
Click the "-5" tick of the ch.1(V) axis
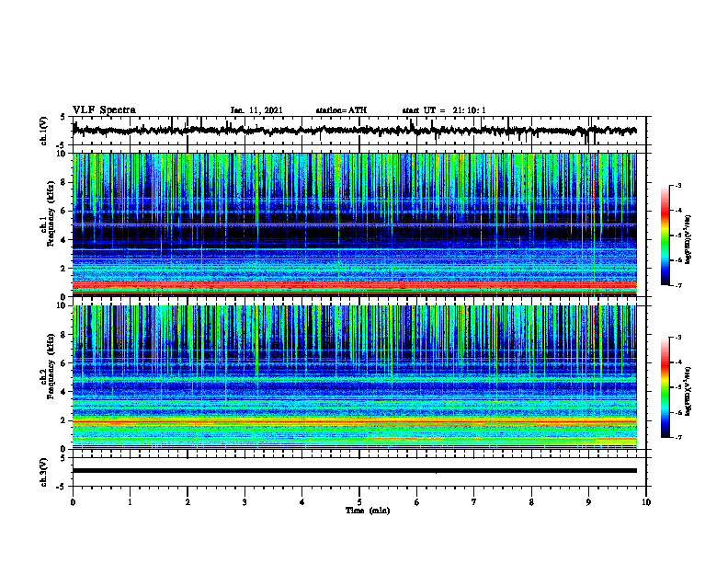tap(62, 145)
